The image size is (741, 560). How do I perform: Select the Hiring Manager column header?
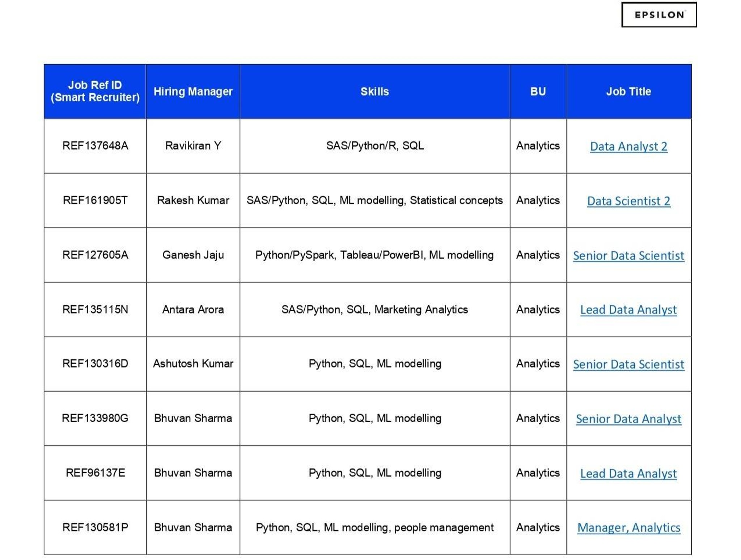coord(193,91)
